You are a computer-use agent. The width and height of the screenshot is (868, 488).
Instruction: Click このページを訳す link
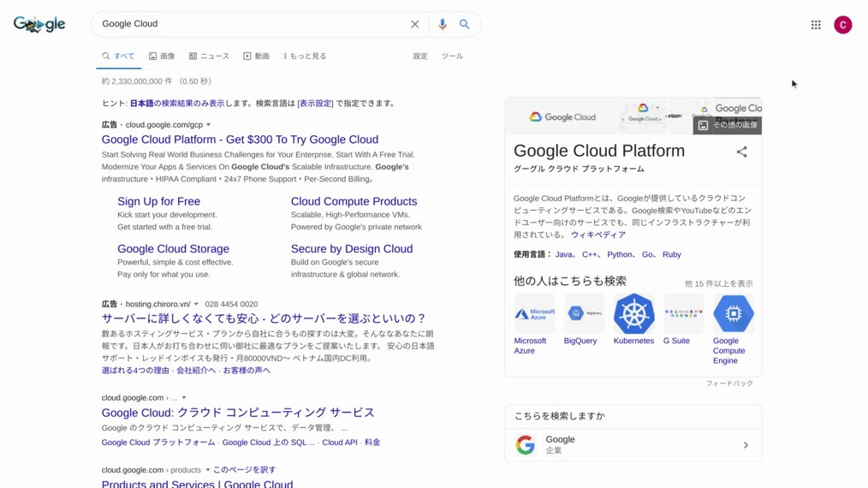(x=244, y=470)
